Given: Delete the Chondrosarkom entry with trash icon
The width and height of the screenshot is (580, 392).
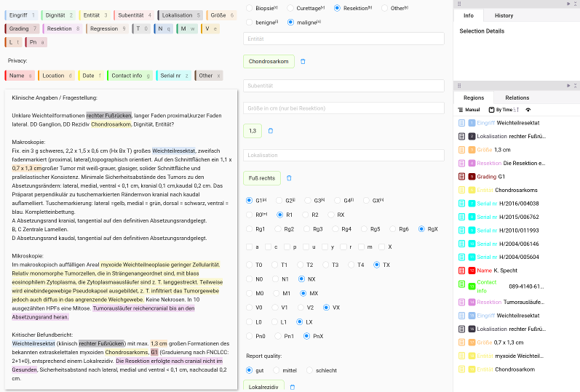Looking at the screenshot, I should click(x=303, y=62).
